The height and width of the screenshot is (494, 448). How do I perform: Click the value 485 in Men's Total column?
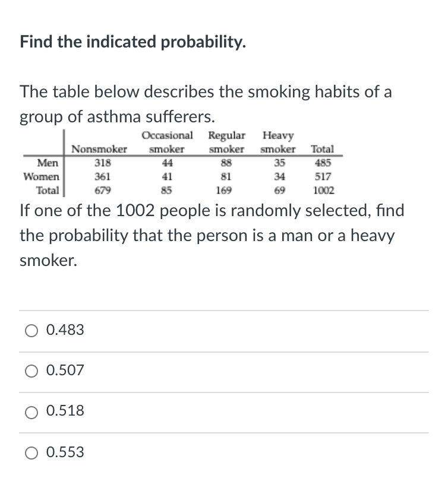pyautogui.click(x=324, y=163)
